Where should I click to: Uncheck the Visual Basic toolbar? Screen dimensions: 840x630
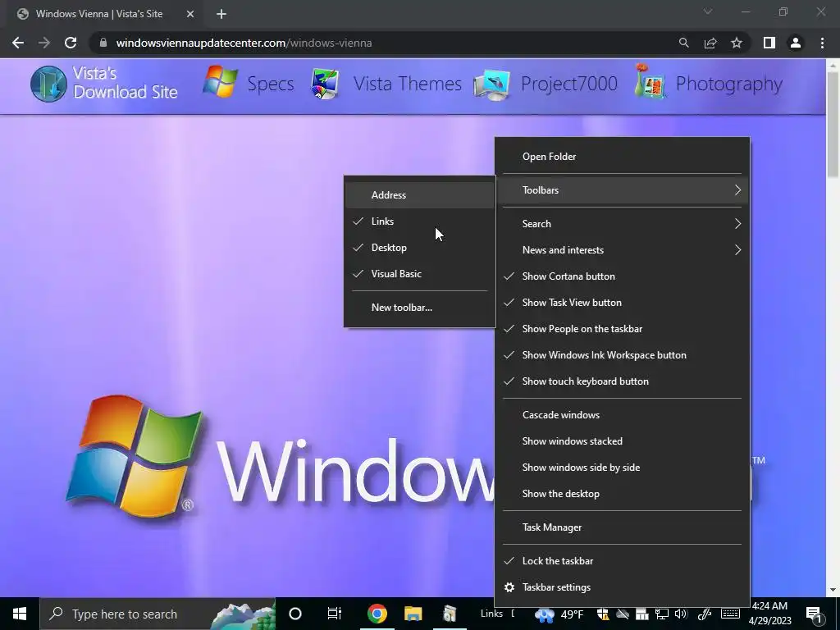419,274
